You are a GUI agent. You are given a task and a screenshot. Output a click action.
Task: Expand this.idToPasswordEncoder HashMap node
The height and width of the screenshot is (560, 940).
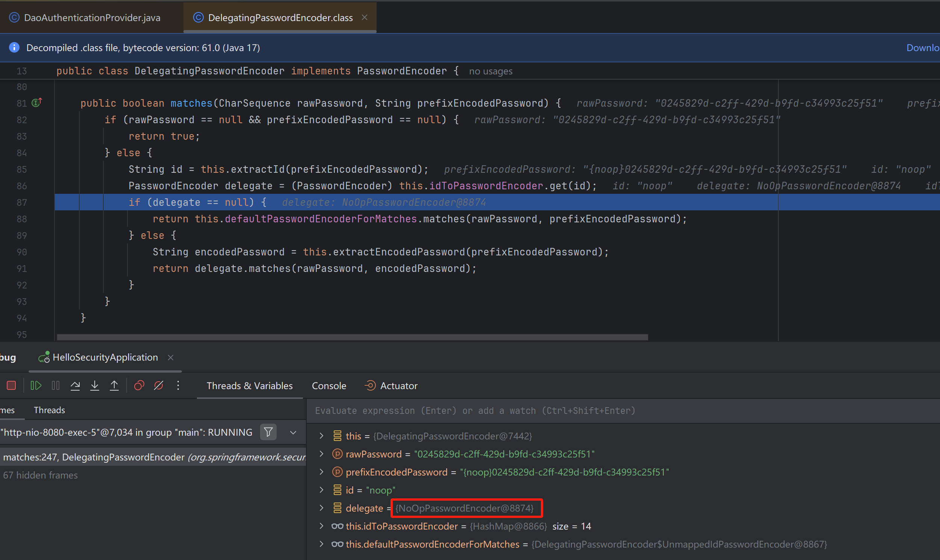coord(321,526)
